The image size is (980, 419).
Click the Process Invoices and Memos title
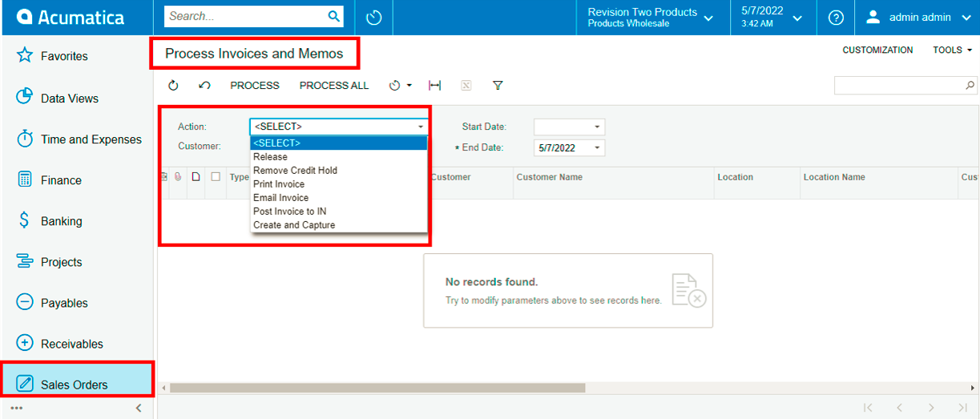click(254, 54)
